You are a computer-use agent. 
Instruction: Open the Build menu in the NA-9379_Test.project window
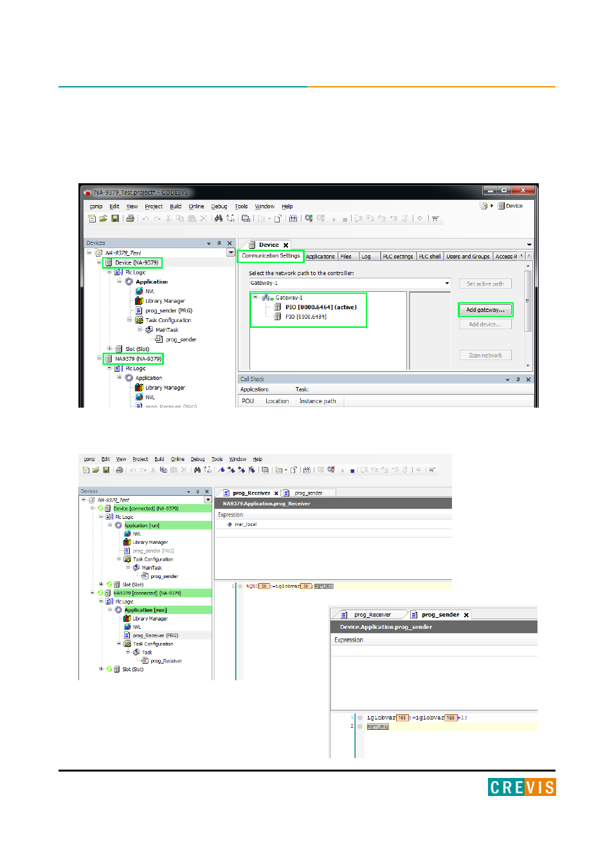click(x=176, y=206)
